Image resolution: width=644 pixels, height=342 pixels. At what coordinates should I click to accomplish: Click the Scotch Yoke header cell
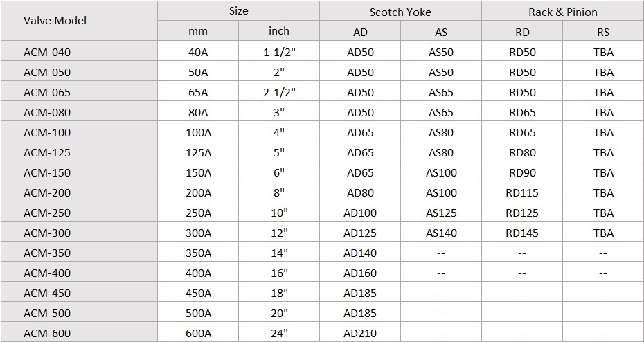(400, 10)
